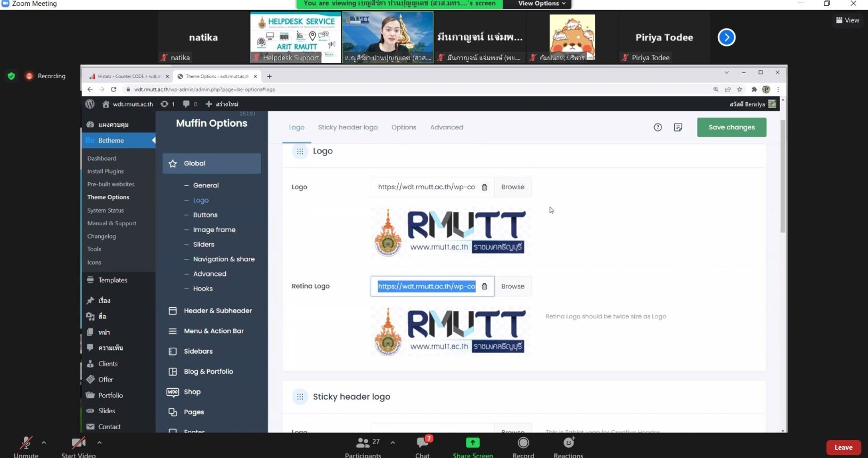Click the trash icon in the Logo URL field
This screenshot has width=868, height=458.
(x=485, y=187)
